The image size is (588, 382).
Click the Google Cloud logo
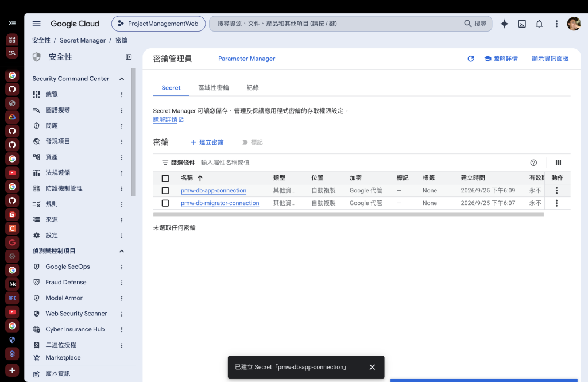click(75, 24)
